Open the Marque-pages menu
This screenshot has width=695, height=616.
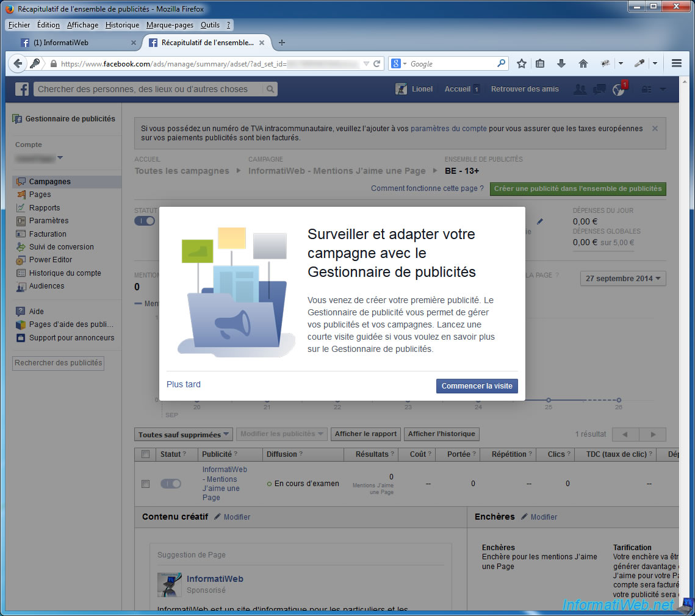click(x=170, y=25)
